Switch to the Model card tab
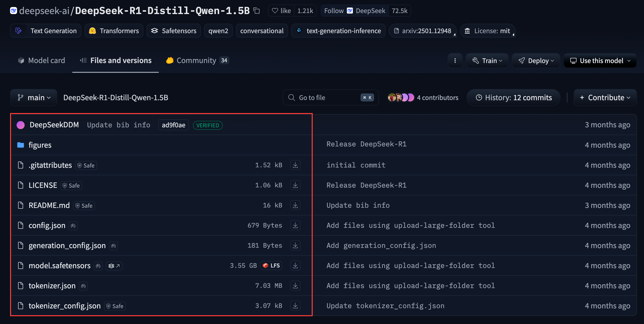Image resolution: width=644 pixels, height=324 pixels. coord(42,61)
